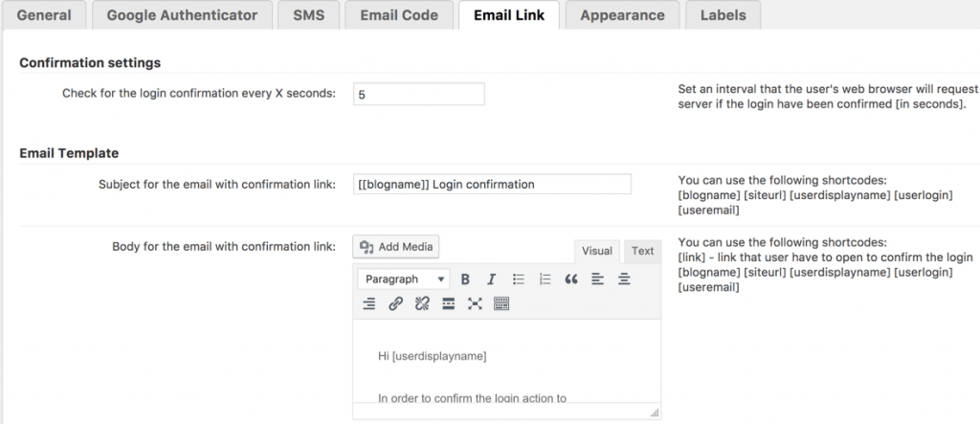Image resolution: width=980 pixels, height=424 pixels.
Task: Align text right in the editor
Action: click(x=369, y=304)
